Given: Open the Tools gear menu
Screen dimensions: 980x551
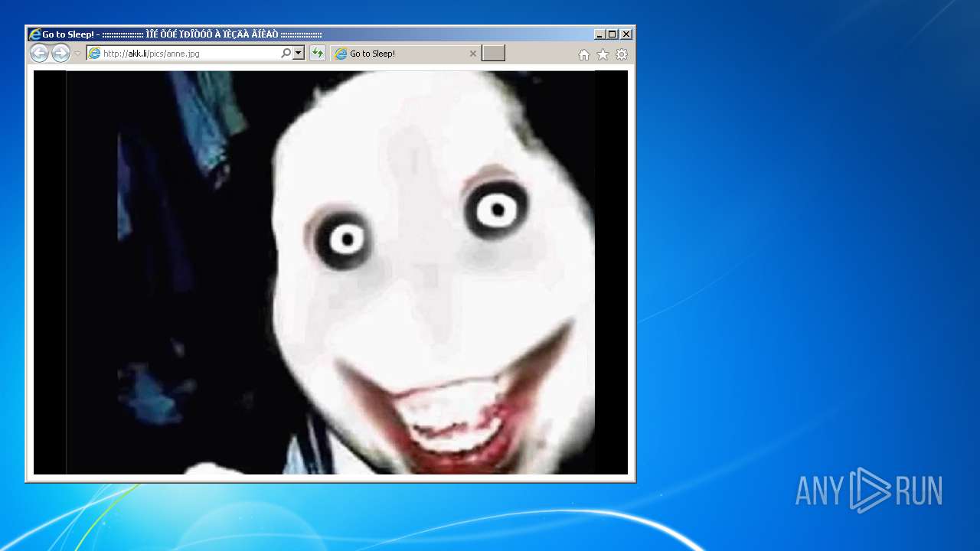Looking at the screenshot, I should click(x=622, y=54).
